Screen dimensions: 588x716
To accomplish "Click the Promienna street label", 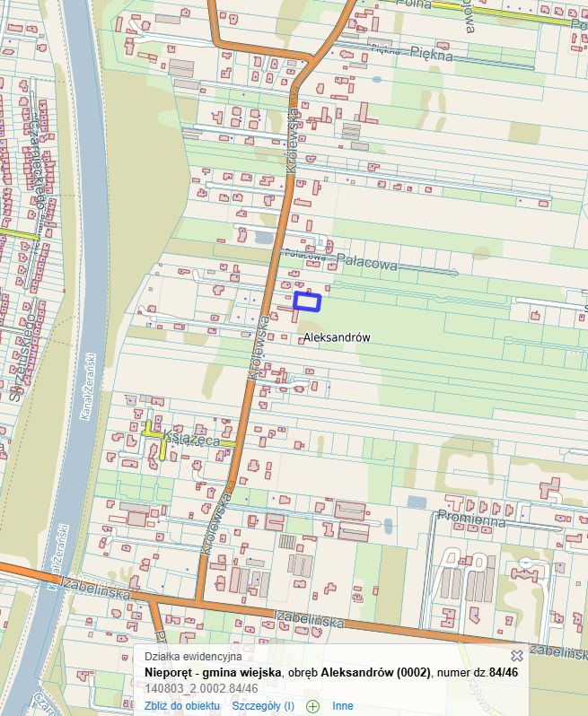I will (x=471, y=519).
